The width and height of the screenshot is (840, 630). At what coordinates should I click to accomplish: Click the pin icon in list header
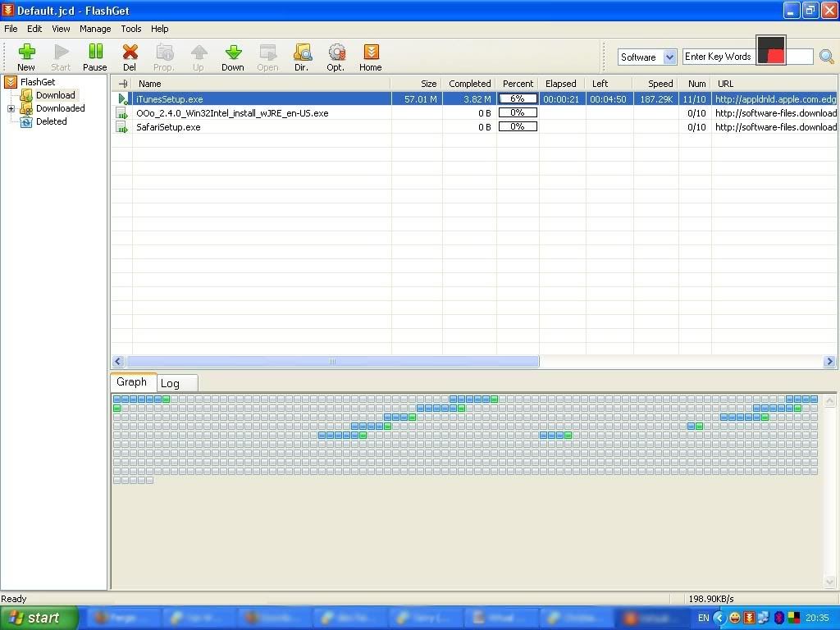coord(123,84)
